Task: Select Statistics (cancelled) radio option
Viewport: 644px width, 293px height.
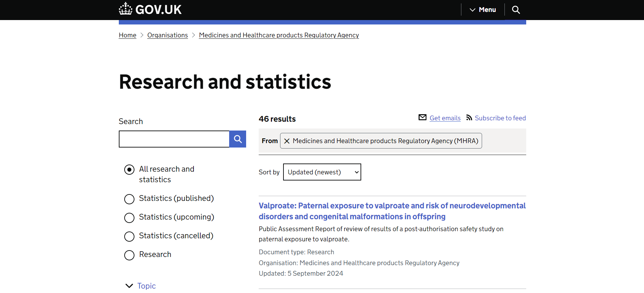Action: [x=129, y=236]
